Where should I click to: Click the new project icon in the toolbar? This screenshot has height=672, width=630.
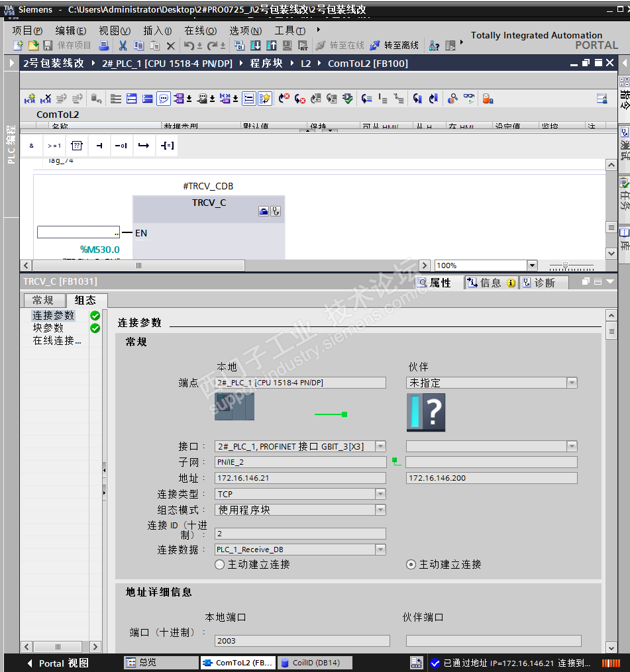pyautogui.click(x=18, y=46)
